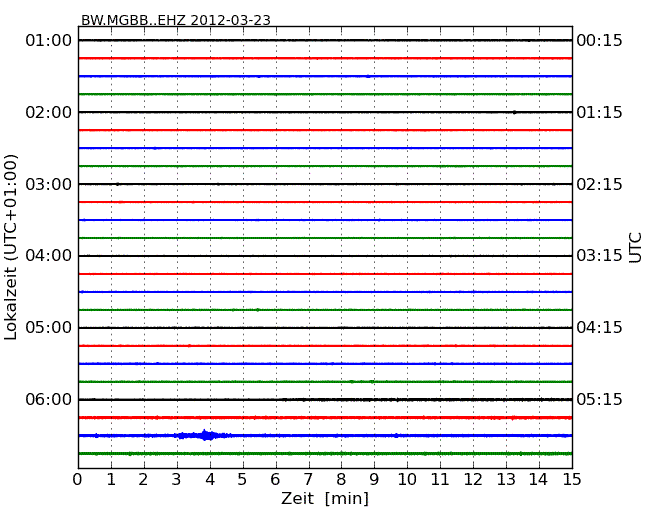Select x-axis tick label 0
This screenshot has width=650, height=520.
click(78, 479)
